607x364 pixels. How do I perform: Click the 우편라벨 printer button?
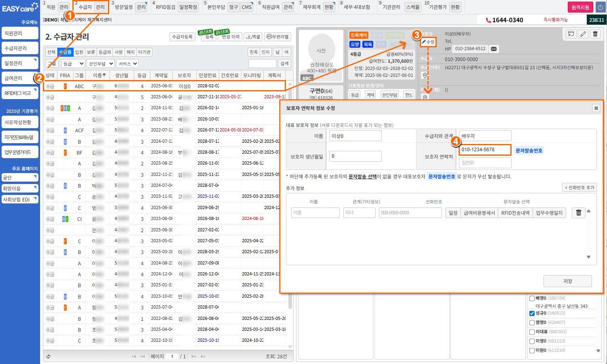tap(278, 37)
